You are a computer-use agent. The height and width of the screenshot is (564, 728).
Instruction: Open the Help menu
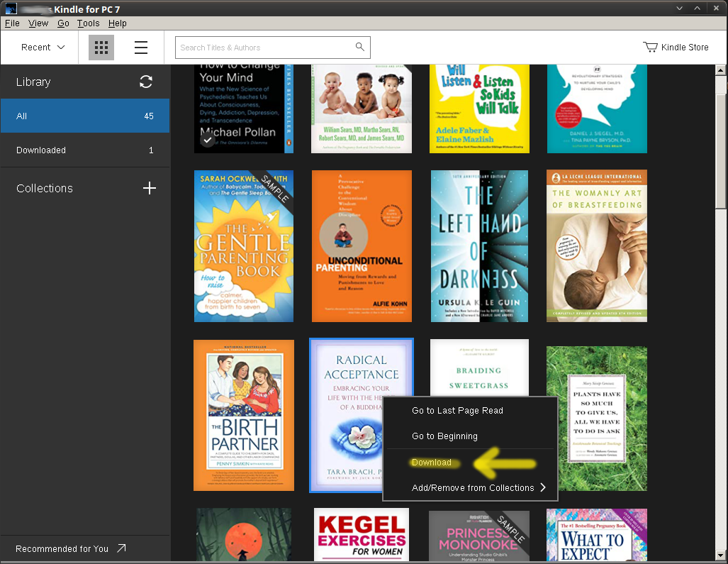click(x=118, y=23)
